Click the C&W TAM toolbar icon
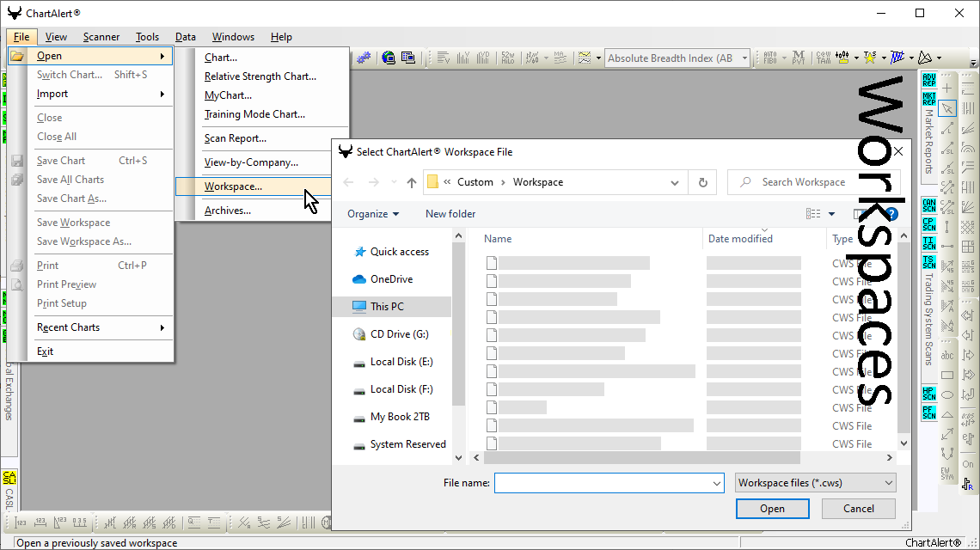The height and width of the screenshot is (550, 980). pyautogui.click(x=824, y=58)
